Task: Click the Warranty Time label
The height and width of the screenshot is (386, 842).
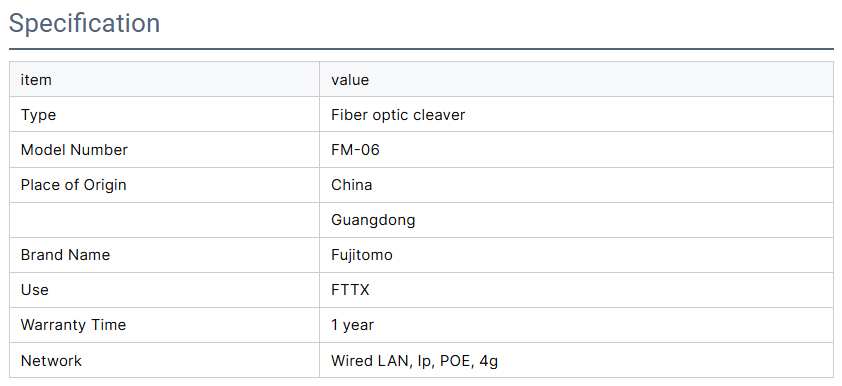Action: 74,325
